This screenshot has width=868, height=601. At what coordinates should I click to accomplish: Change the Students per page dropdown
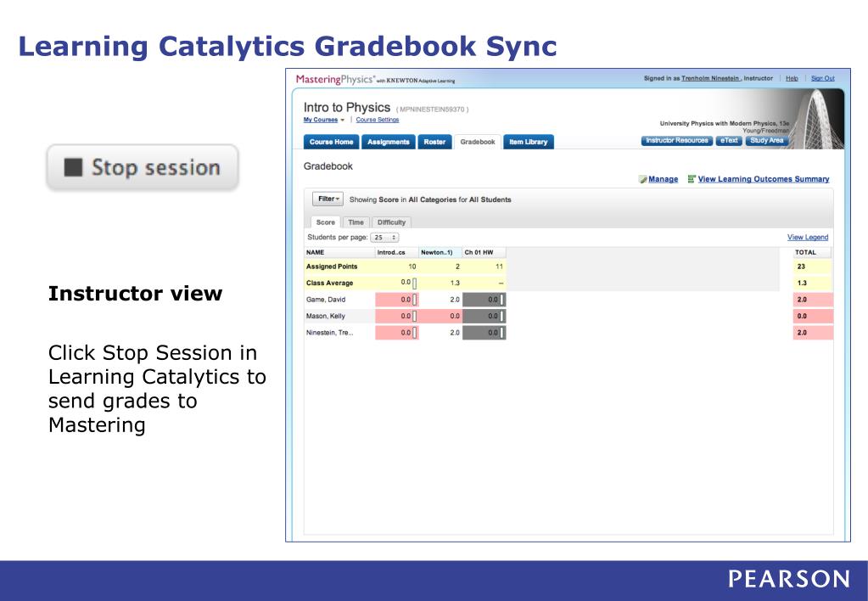[384, 237]
